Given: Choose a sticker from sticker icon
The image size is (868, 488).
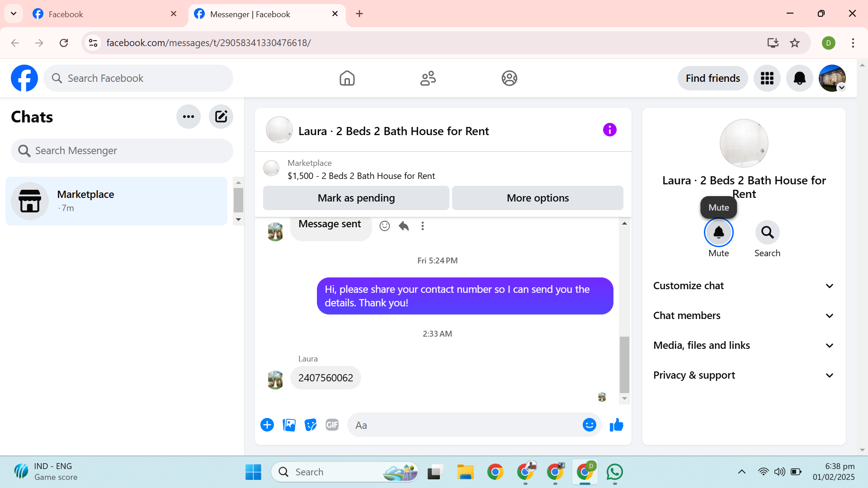Looking at the screenshot, I should (311, 425).
